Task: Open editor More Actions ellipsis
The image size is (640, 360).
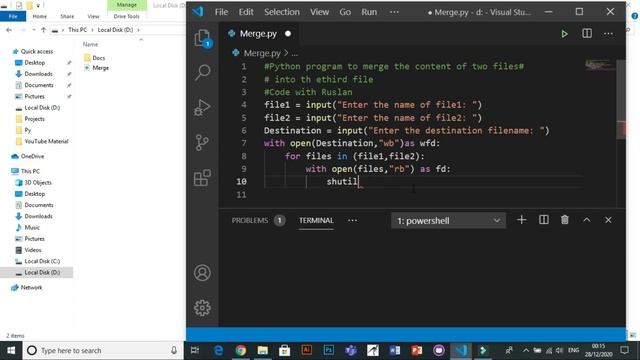Action: (x=609, y=34)
